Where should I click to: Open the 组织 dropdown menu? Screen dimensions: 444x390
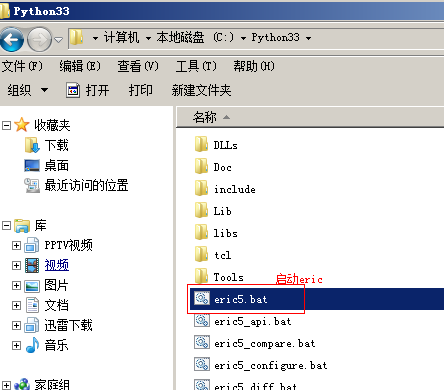point(28,90)
